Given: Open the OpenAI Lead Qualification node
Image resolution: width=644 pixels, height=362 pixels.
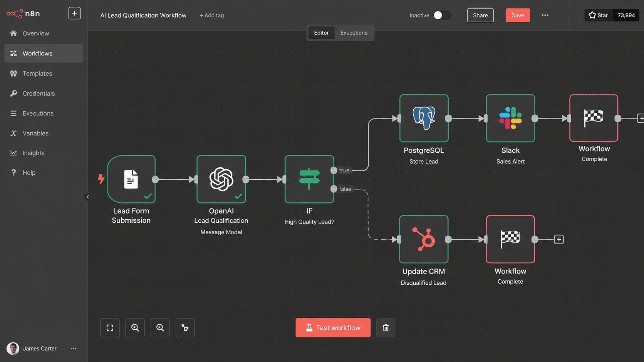Looking at the screenshot, I should 221,179.
